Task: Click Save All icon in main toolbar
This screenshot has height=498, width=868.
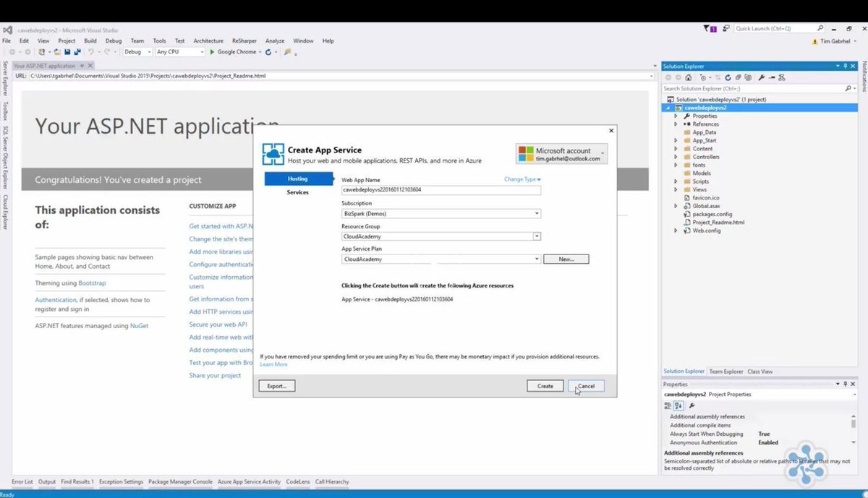Action: click(77, 52)
